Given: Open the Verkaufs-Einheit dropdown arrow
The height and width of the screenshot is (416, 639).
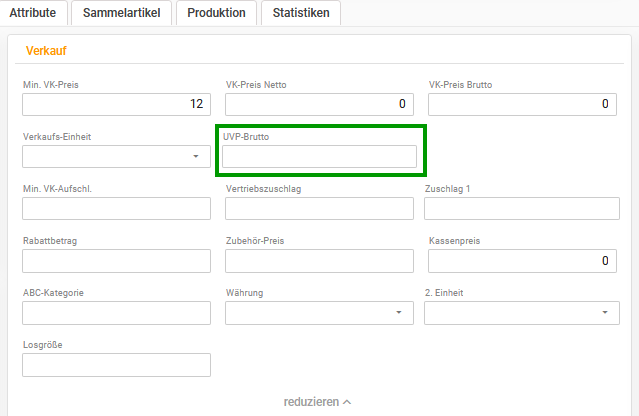Looking at the screenshot, I should click(196, 156).
